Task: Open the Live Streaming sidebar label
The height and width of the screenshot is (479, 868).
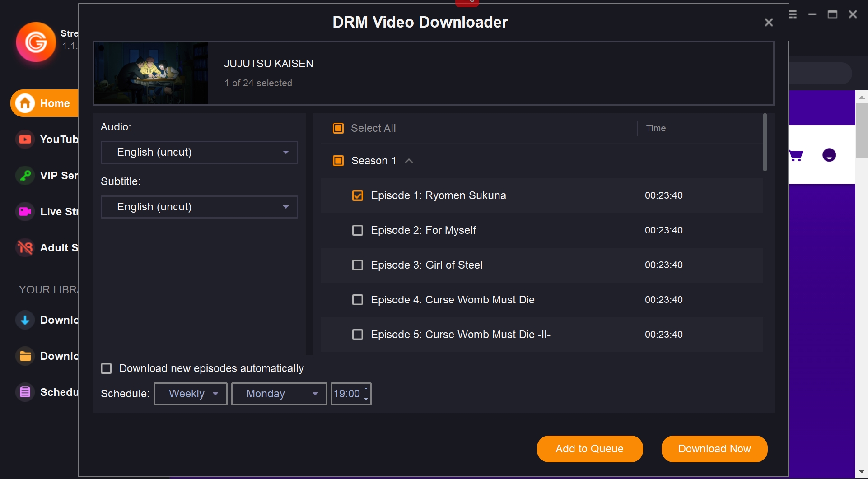Action: 59,211
